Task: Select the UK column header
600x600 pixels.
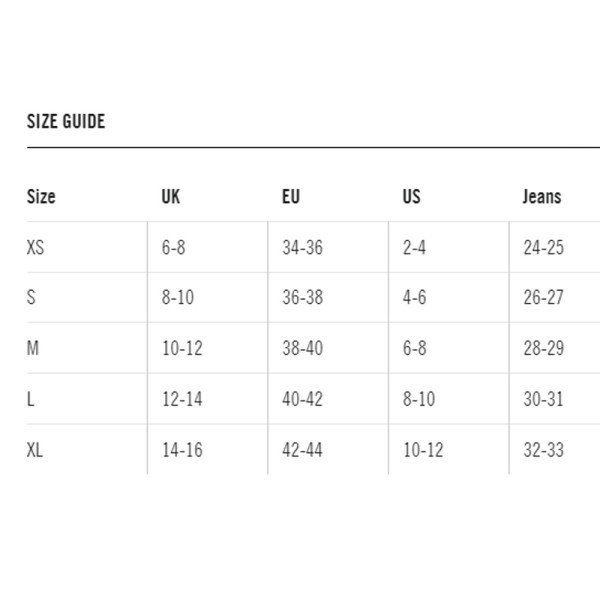Action: (171, 197)
